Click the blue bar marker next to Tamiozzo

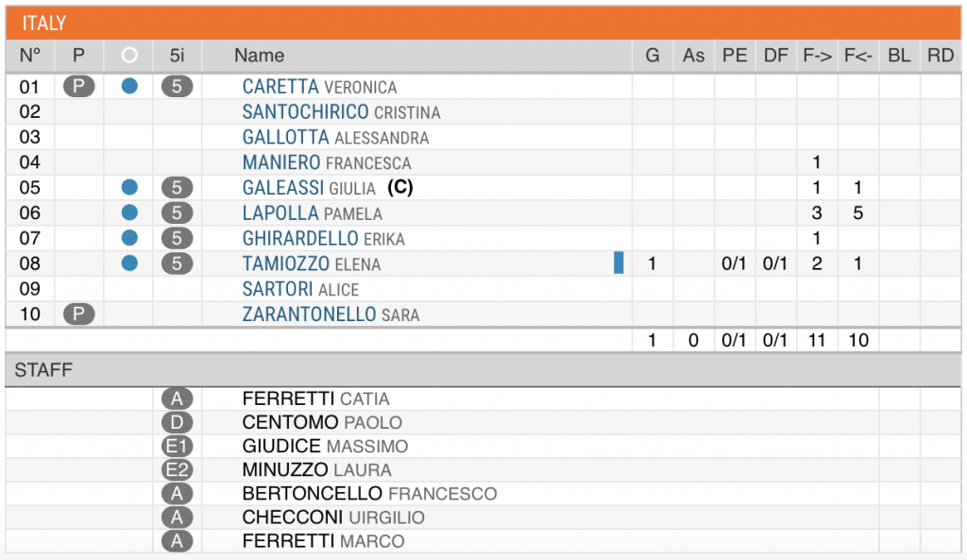pos(619,263)
